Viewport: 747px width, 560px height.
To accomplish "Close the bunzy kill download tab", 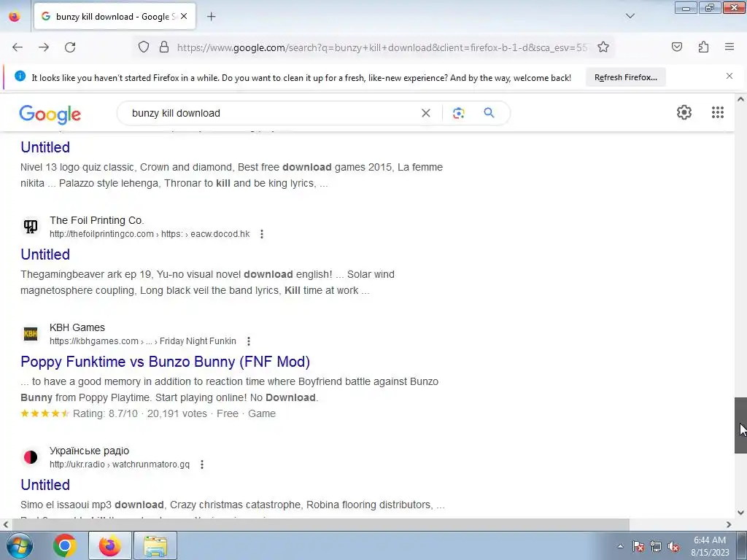I will pyautogui.click(x=184, y=16).
